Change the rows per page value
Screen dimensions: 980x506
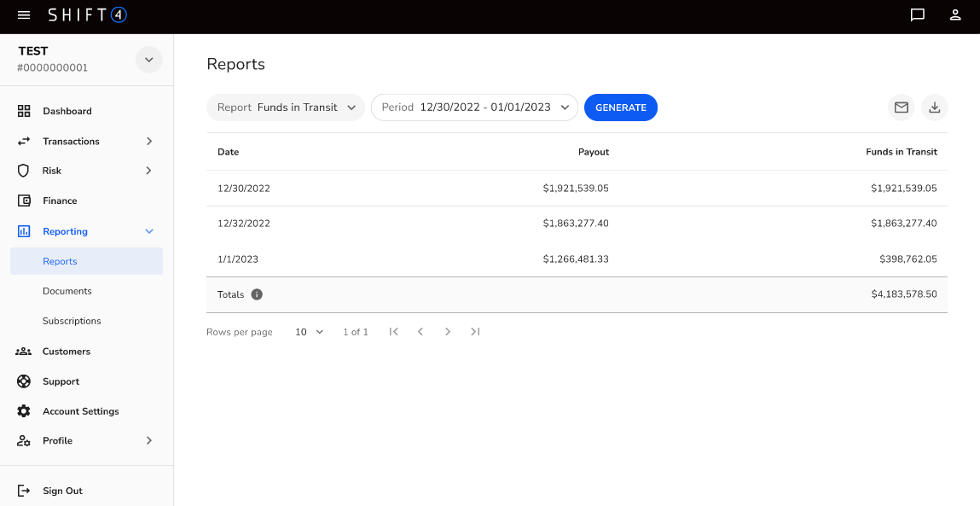tap(309, 332)
